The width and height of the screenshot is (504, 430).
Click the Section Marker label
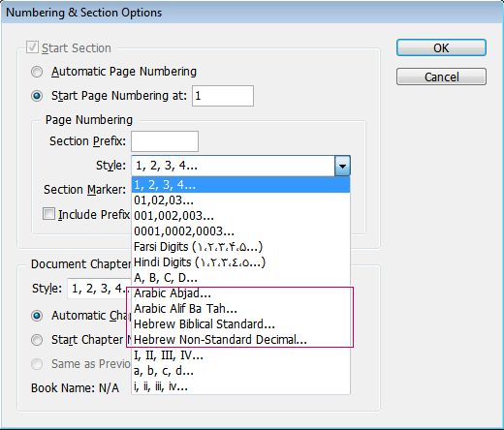(x=85, y=190)
